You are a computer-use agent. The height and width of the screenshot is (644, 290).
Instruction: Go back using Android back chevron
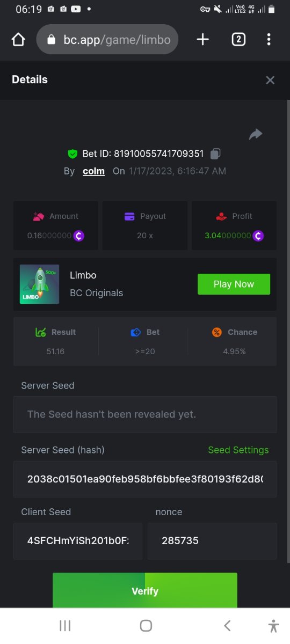(227, 626)
